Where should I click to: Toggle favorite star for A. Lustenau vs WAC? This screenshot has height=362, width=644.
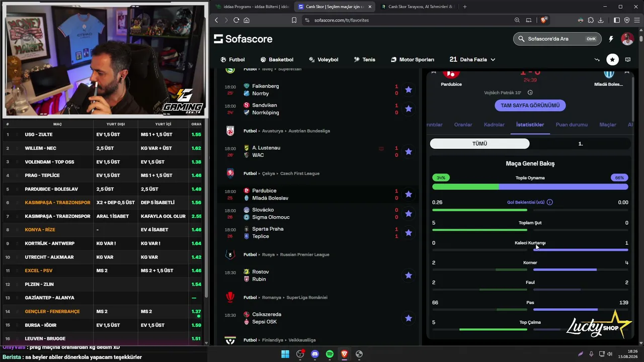(x=409, y=151)
